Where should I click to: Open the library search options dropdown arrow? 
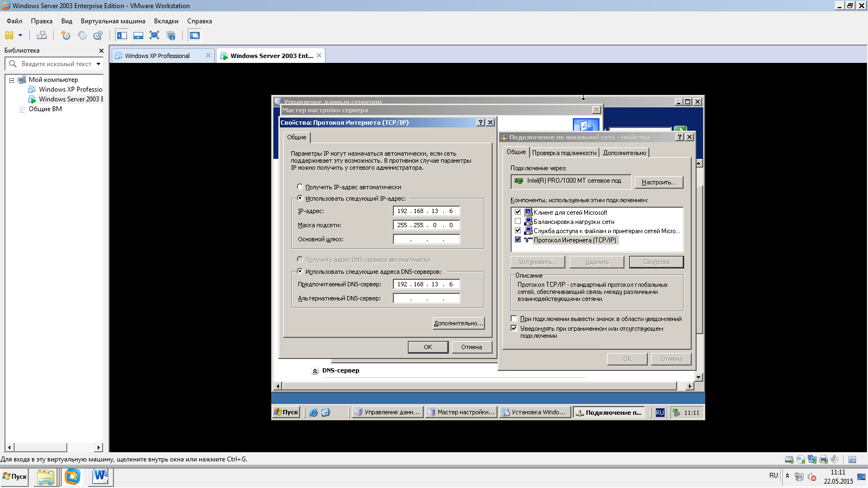point(98,64)
